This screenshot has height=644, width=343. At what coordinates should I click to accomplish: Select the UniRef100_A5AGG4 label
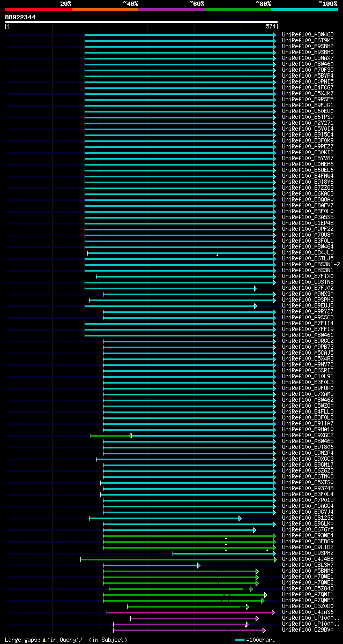coord(308,506)
